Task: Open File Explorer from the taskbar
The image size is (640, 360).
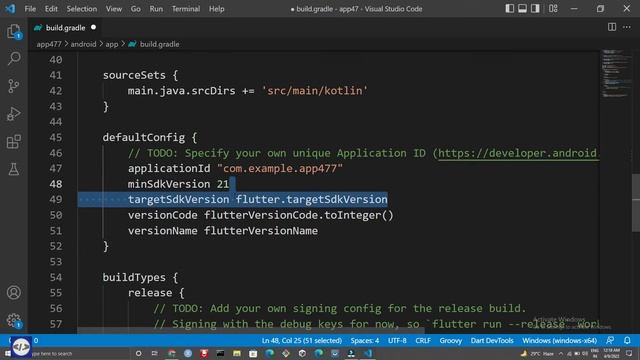Action: point(237,353)
